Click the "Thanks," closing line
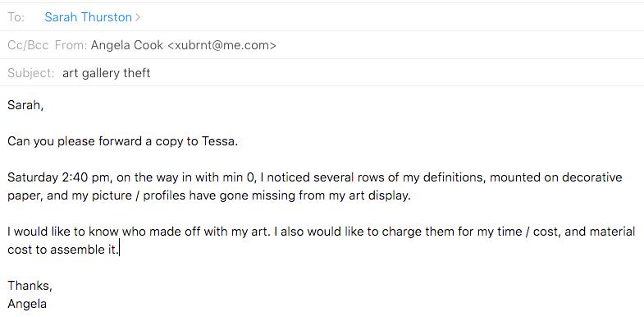The width and height of the screenshot is (644, 317). click(x=30, y=286)
